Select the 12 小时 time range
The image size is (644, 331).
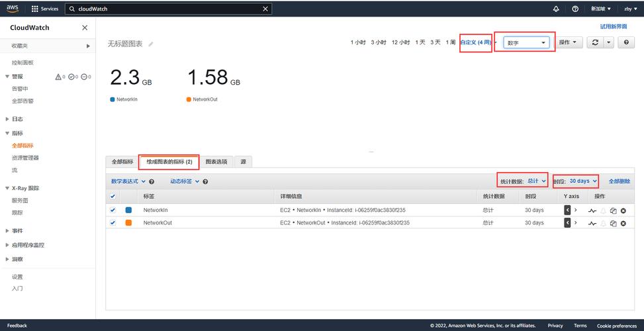pos(401,42)
